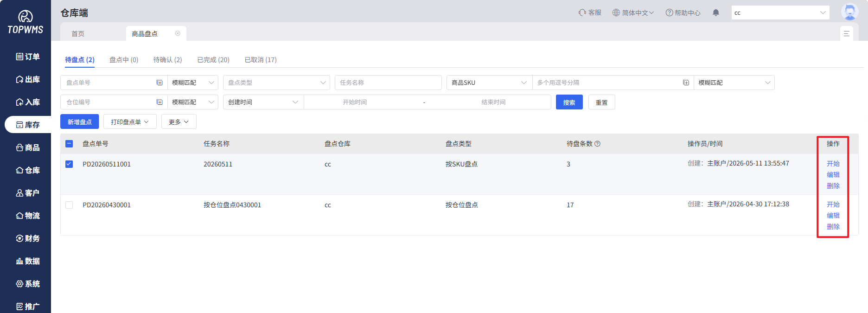Open 模糊匹配 dropdown beside 仓位编号
Viewport: 868px width, 313px height.
coord(193,102)
